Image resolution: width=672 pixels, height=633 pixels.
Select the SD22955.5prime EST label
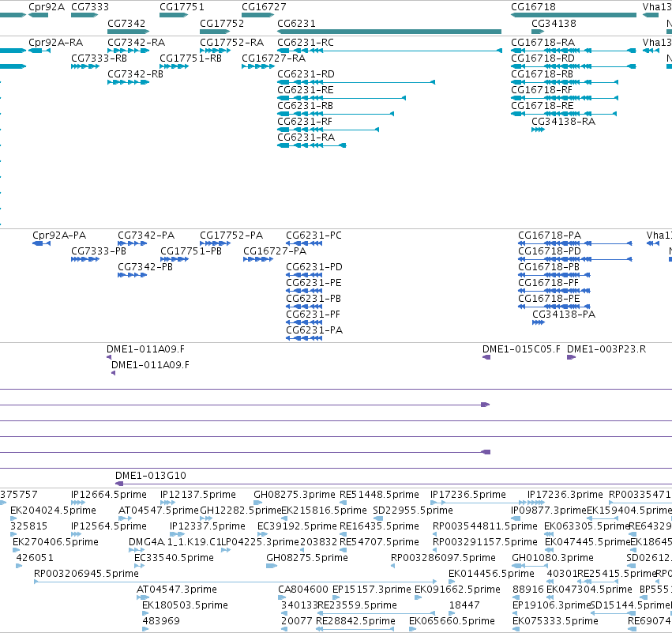[413, 511]
